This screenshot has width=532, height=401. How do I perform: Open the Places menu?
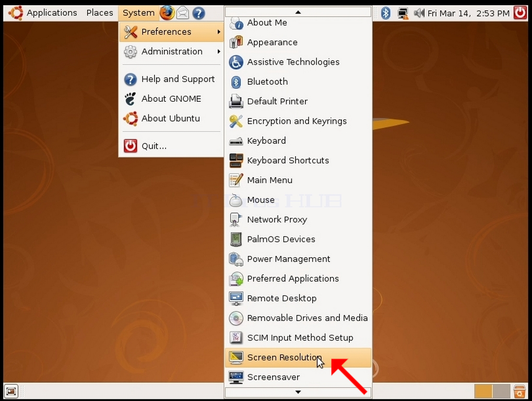[99, 13]
